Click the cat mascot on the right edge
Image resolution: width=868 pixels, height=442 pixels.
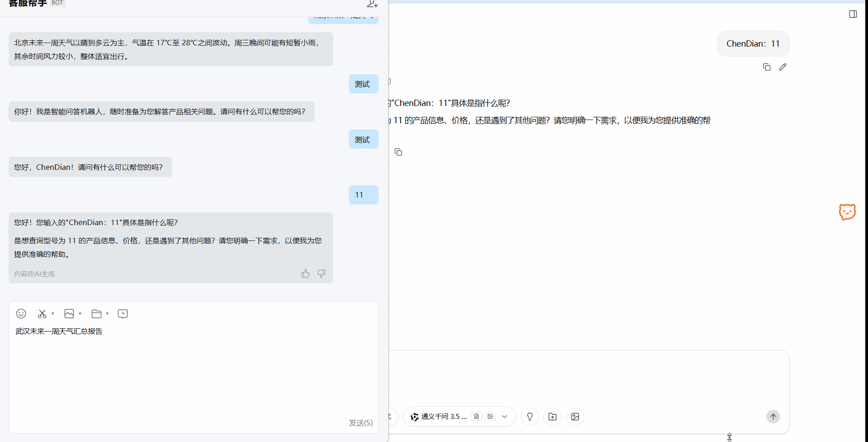pos(847,212)
